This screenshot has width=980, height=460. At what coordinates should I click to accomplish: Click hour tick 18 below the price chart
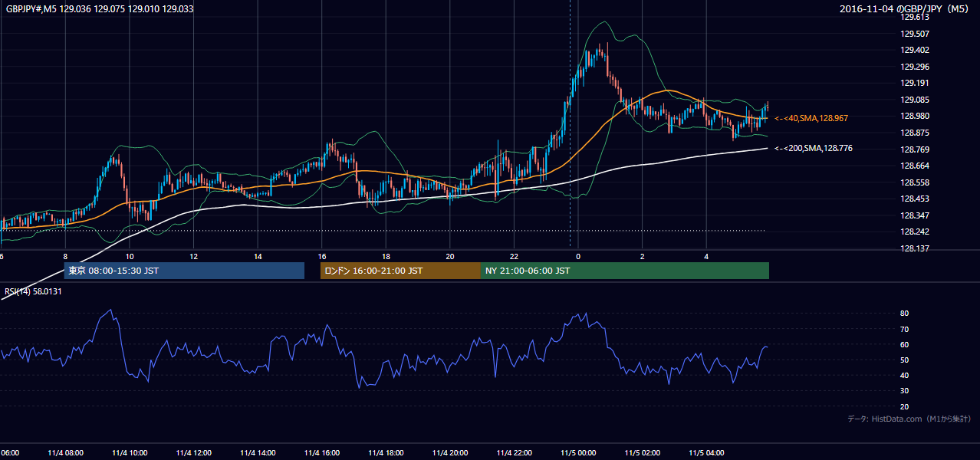pyautogui.click(x=386, y=257)
